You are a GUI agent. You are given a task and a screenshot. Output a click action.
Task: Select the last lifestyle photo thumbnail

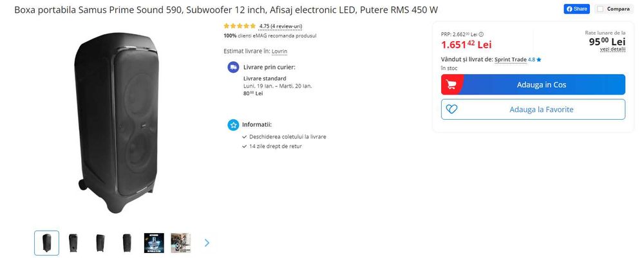coord(181,243)
